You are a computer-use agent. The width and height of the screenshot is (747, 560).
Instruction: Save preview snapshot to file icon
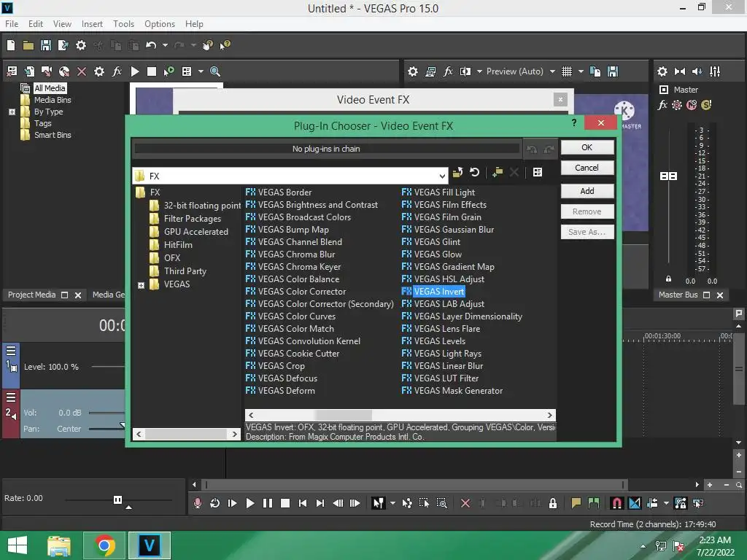613,71
